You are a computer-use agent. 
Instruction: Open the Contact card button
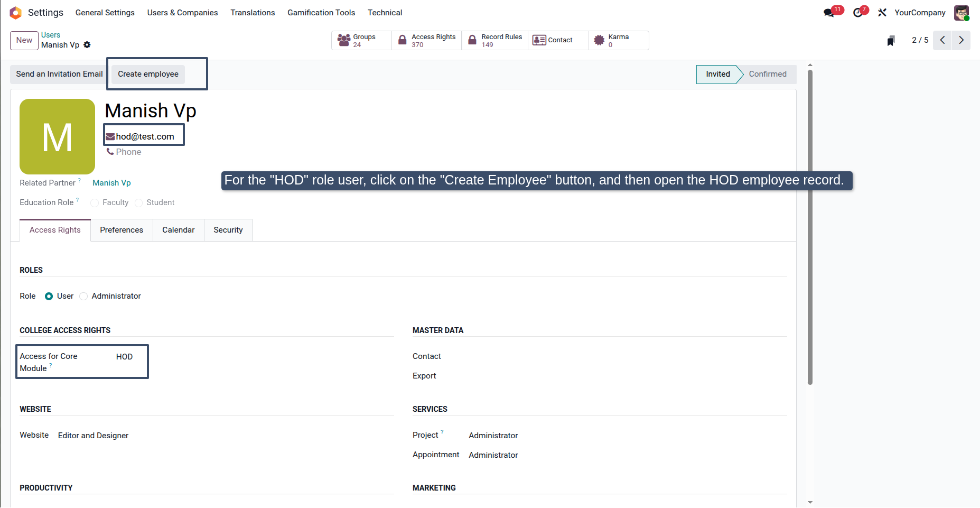pos(558,40)
